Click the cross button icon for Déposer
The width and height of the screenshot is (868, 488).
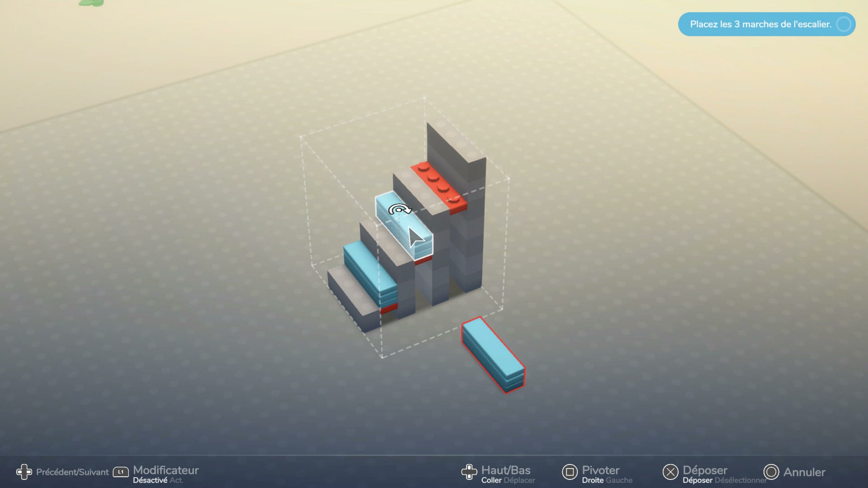click(x=670, y=472)
